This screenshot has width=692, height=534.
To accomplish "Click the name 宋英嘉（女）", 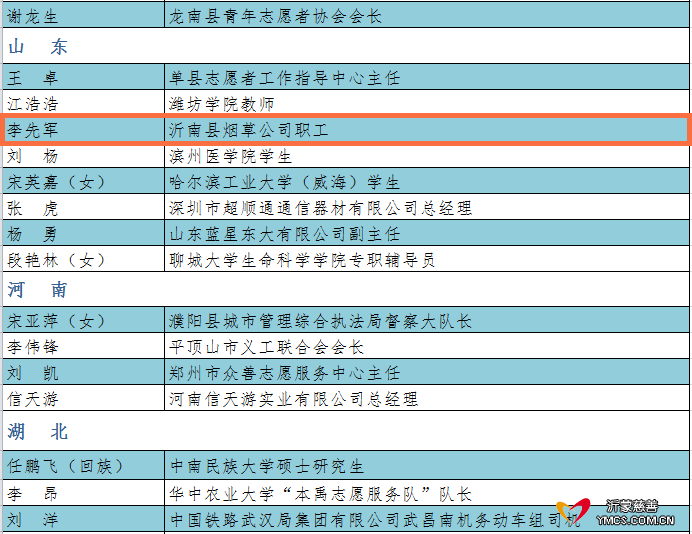I will [56, 182].
